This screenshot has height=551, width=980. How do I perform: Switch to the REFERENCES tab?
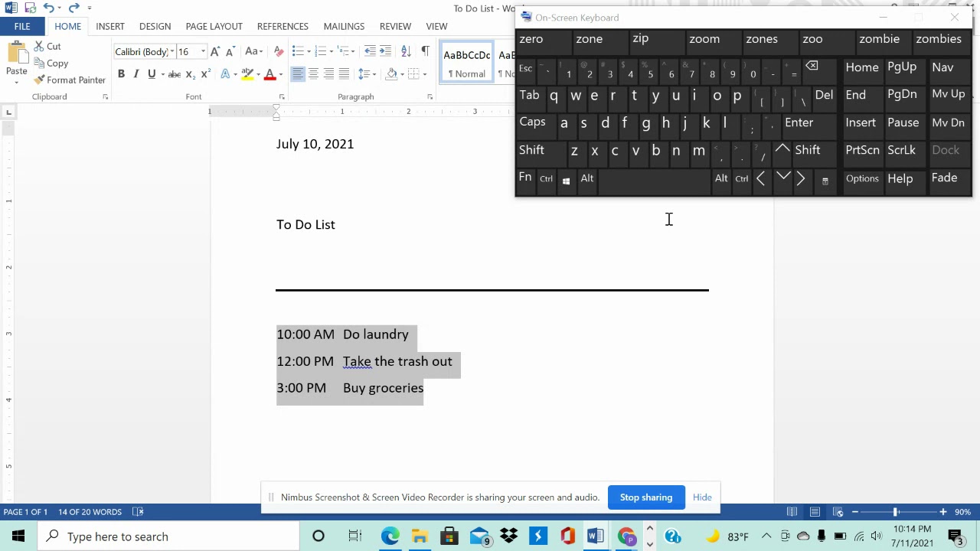283,27
